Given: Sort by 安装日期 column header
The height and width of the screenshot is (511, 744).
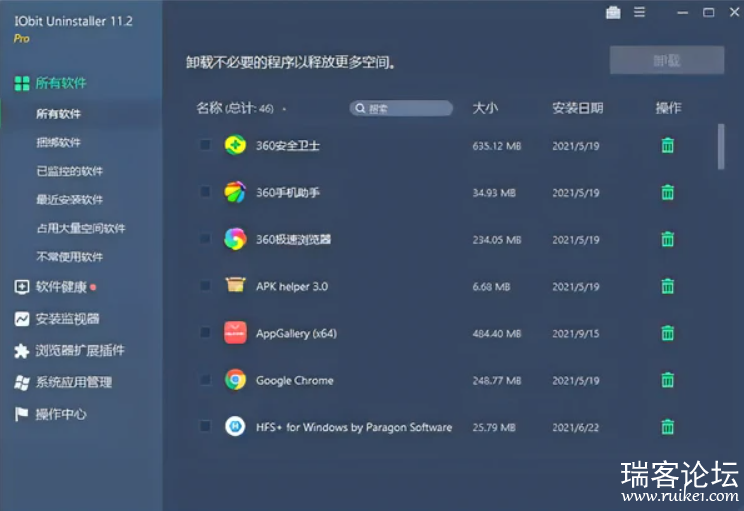Looking at the screenshot, I should click(x=577, y=108).
